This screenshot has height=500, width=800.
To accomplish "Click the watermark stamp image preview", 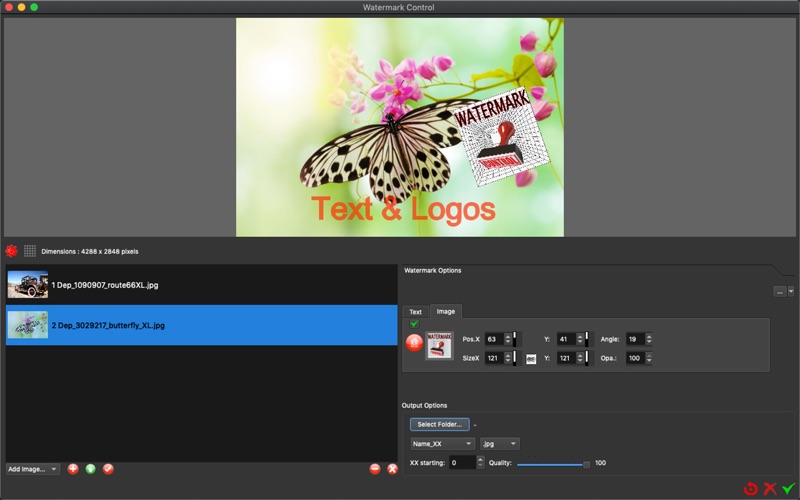I will [x=439, y=346].
